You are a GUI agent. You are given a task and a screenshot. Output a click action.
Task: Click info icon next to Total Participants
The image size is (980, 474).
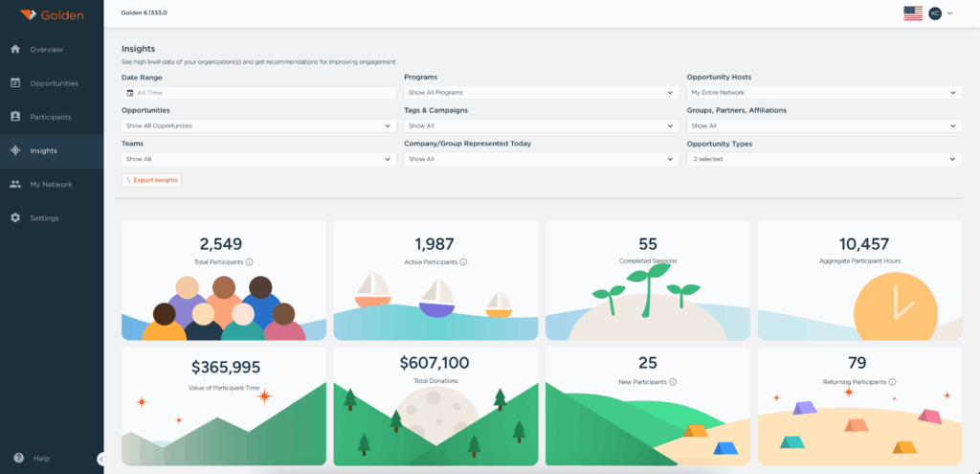pyautogui.click(x=250, y=261)
